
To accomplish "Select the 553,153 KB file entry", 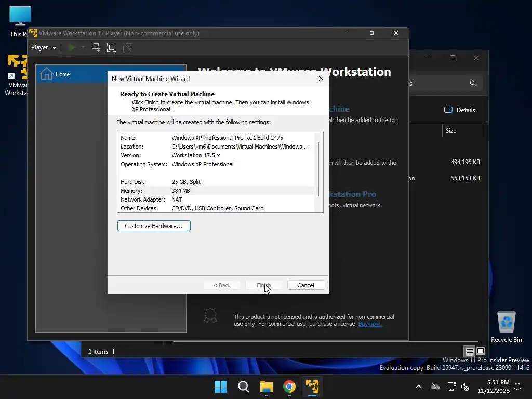I will click(x=465, y=178).
